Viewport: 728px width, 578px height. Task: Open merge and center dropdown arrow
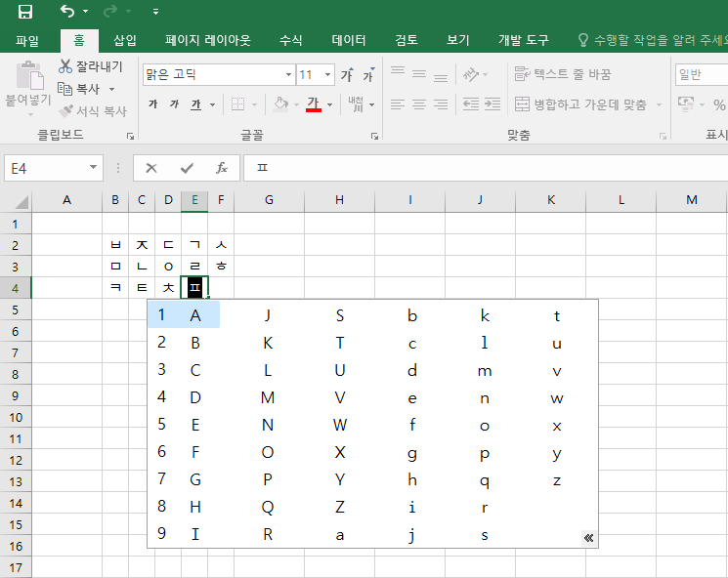(x=659, y=104)
